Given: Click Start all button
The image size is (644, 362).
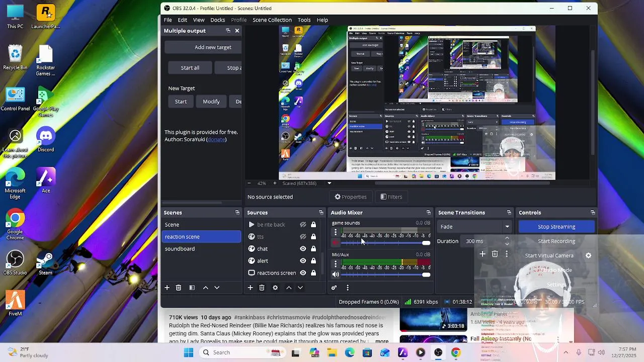Looking at the screenshot, I should [x=190, y=68].
